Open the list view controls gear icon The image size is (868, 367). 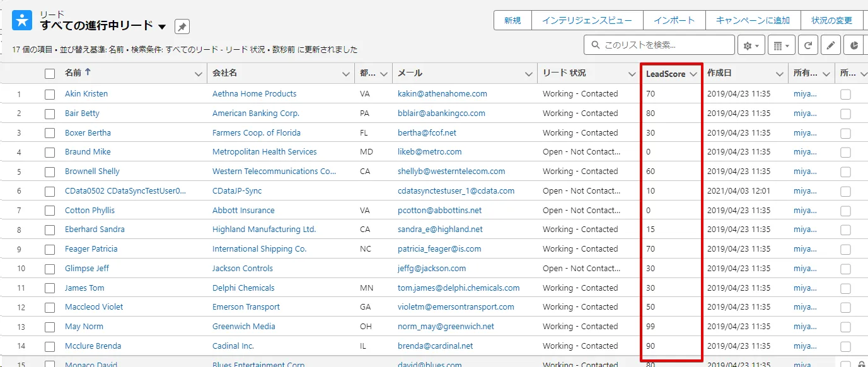[x=751, y=45]
